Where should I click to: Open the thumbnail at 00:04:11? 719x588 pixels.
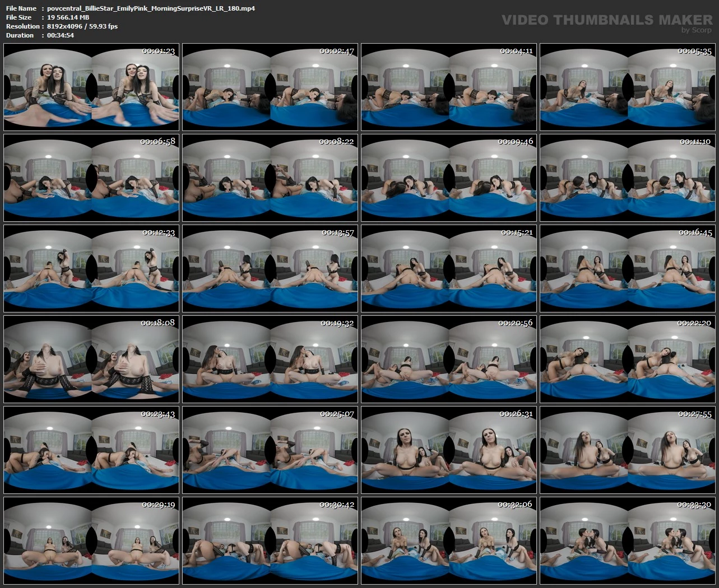pyautogui.click(x=449, y=87)
